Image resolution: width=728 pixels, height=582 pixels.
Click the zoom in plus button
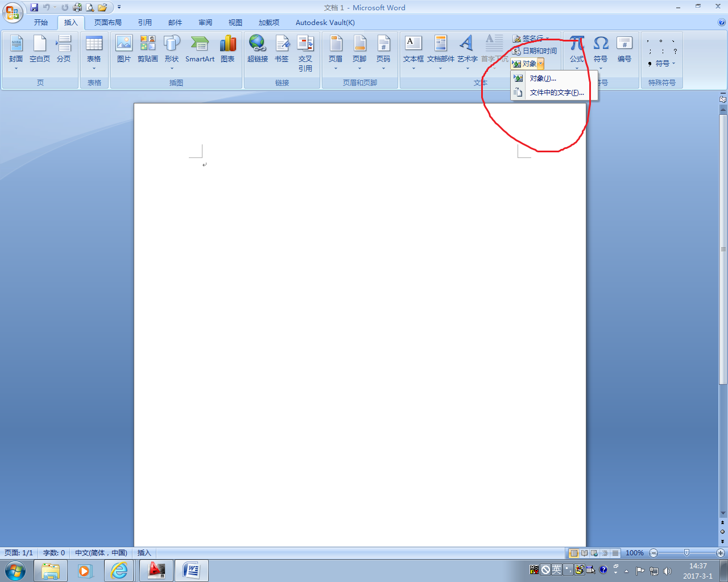pyautogui.click(x=720, y=553)
